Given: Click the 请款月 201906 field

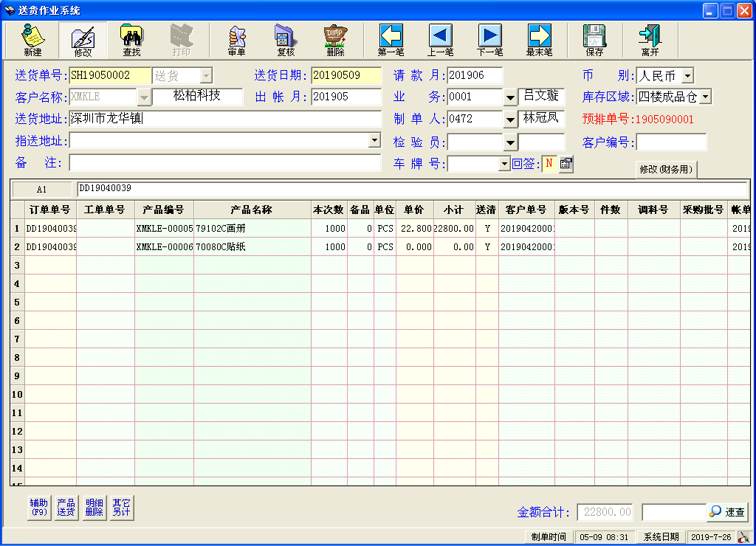Looking at the screenshot, I should point(475,76).
